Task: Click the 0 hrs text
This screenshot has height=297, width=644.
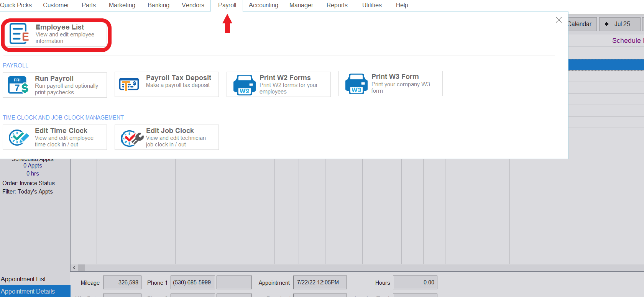Action: (33, 174)
